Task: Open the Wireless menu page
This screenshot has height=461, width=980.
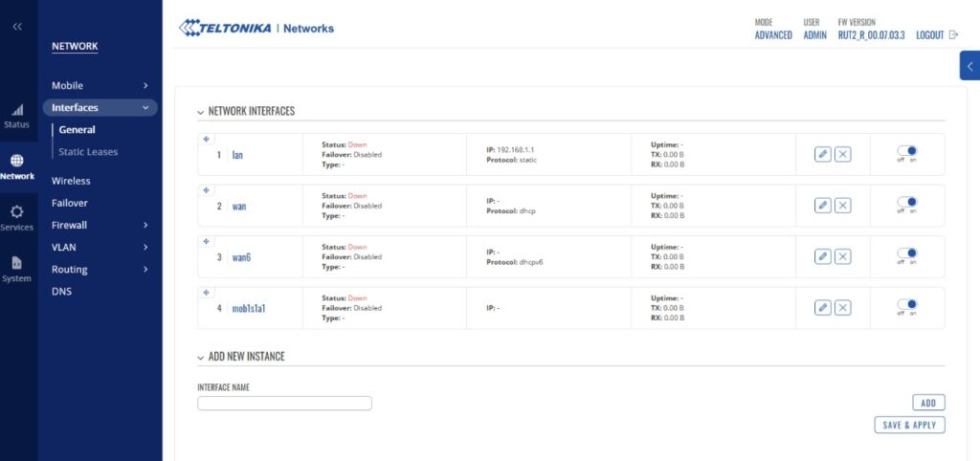Action: tap(71, 181)
